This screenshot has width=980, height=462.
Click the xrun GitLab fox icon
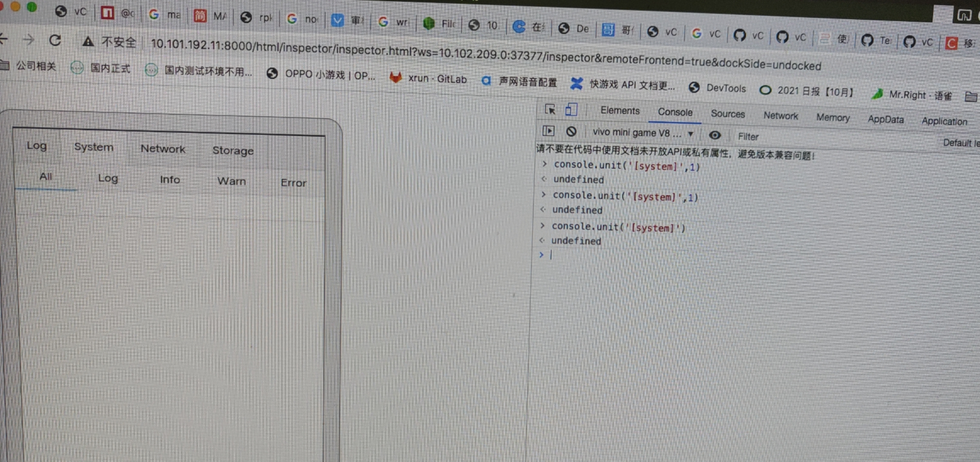click(396, 78)
